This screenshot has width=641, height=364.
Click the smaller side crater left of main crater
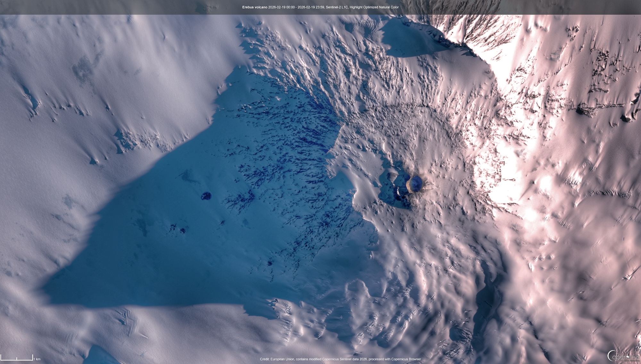(392, 177)
